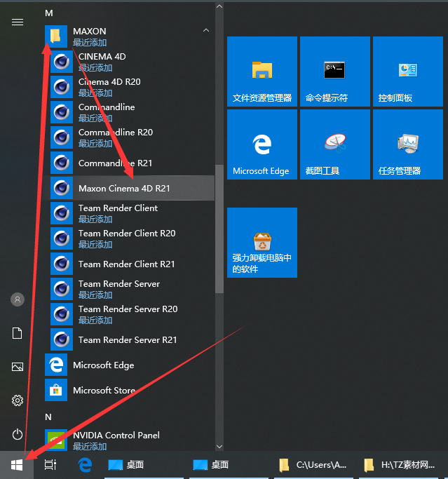Click the 截图工具 snipping tool tile
Viewport: 448px width, 479px height.
click(x=334, y=144)
